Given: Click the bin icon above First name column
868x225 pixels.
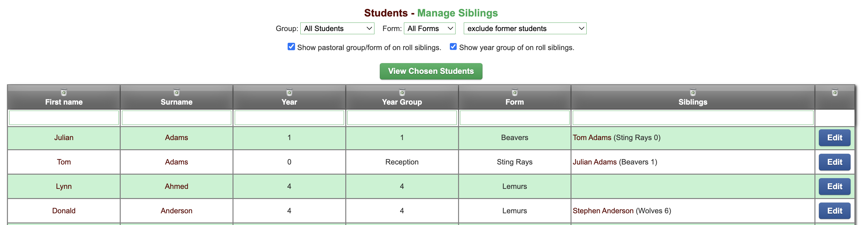Looking at the screenshot, I should coord(64,92).
